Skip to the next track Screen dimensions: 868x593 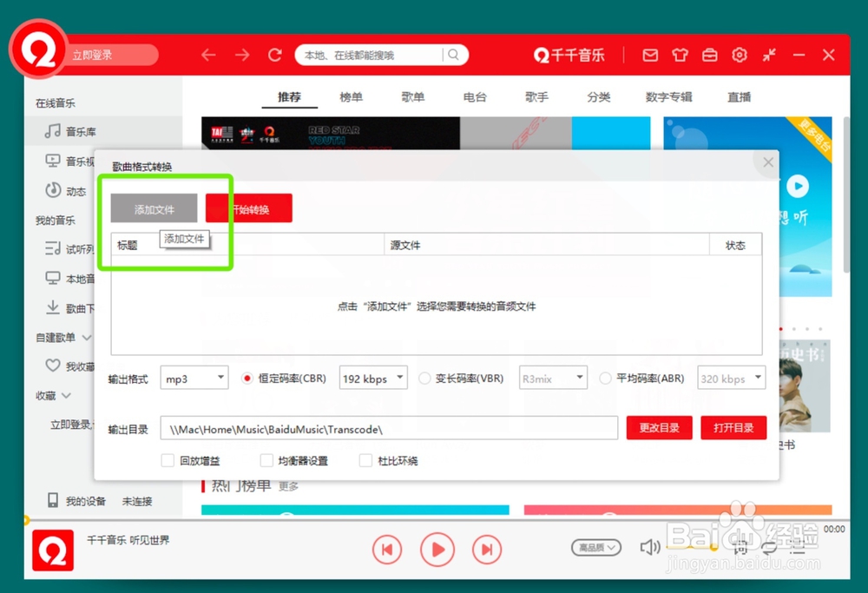coord(487,550)
